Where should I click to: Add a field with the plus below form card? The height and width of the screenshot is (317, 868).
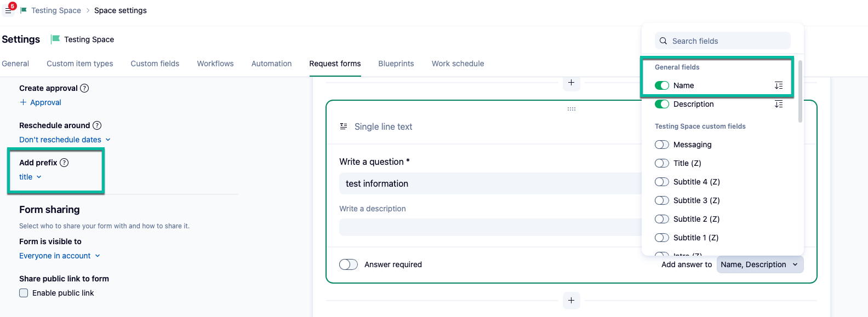click(x=571, y=300)
